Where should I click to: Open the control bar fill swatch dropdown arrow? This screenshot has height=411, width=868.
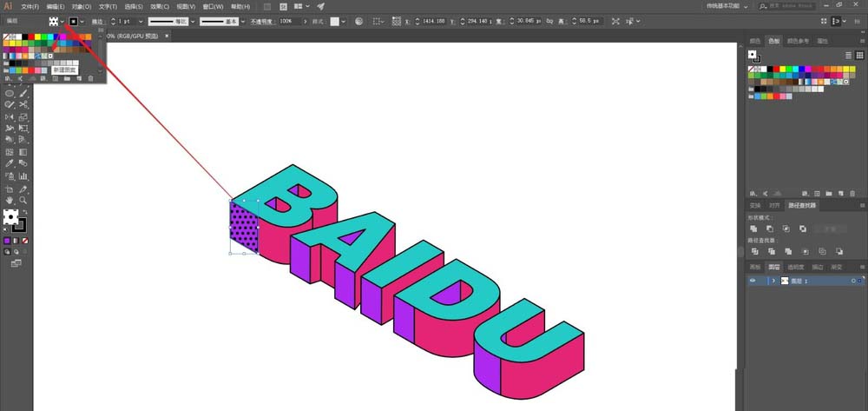click(x=62, y=21)
